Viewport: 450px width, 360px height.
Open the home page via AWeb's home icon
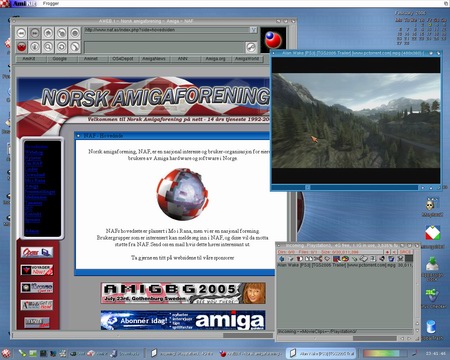[48, 33]
